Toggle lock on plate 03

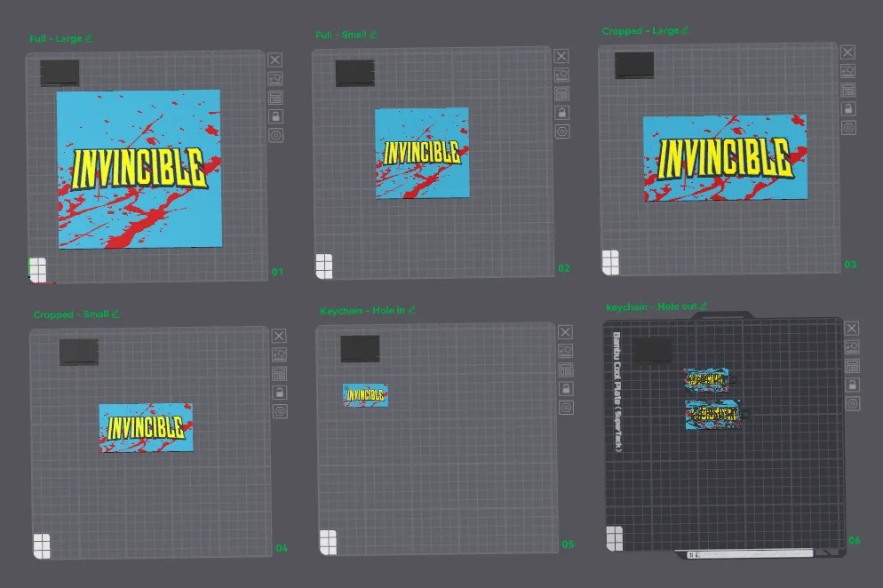pyautogui.click(x=848, y=108)
